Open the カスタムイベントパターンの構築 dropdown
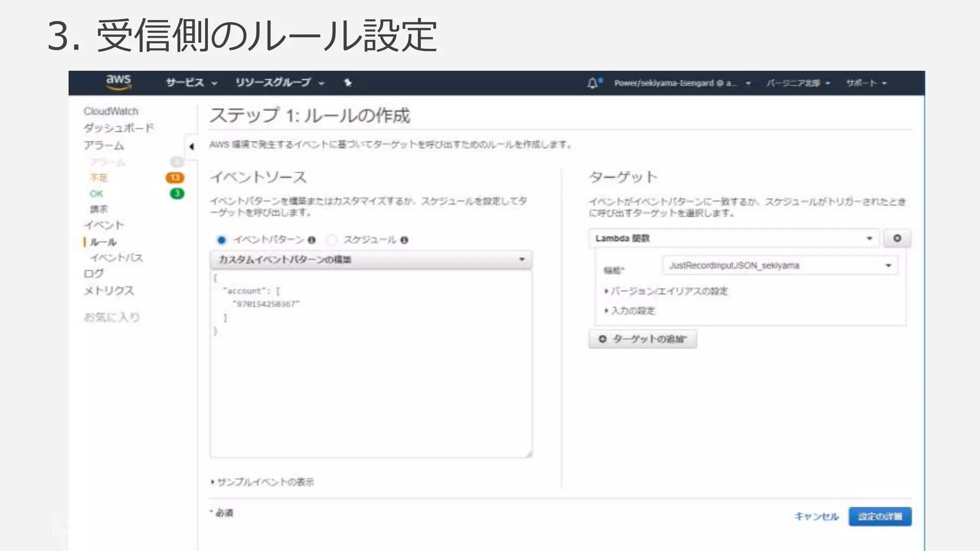 click(x=371, y=260)
